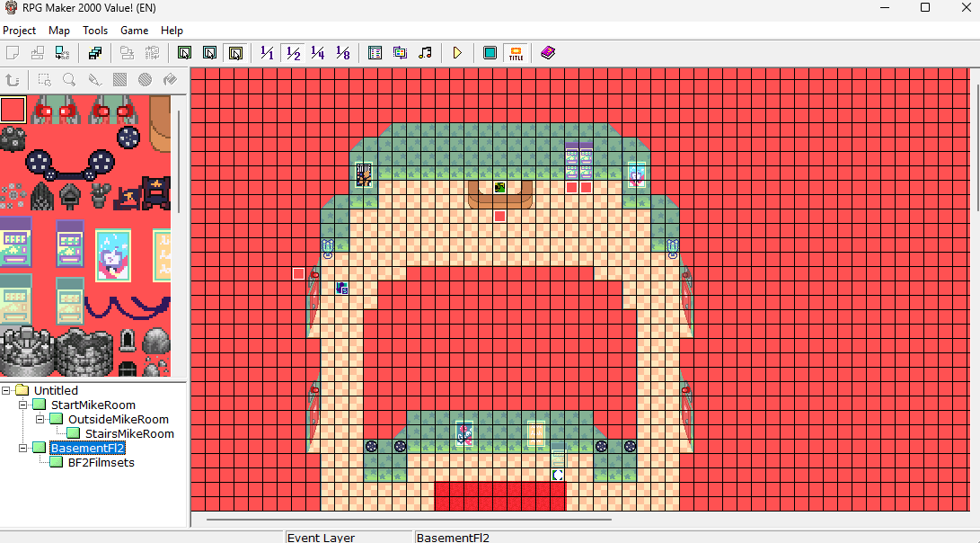
Task: Set map zoom to 1/4 scale
Action: tap(318, 53)
